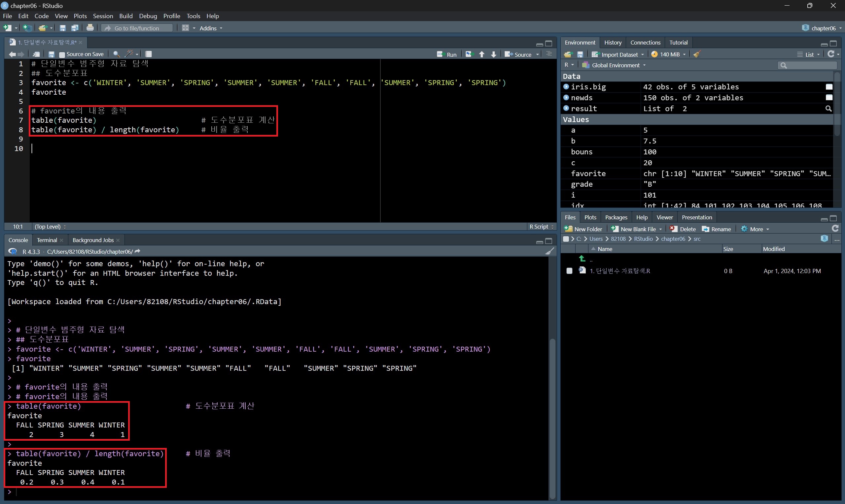
Task: Expand the Global Environment selector
Action: (x=615, y=65)
